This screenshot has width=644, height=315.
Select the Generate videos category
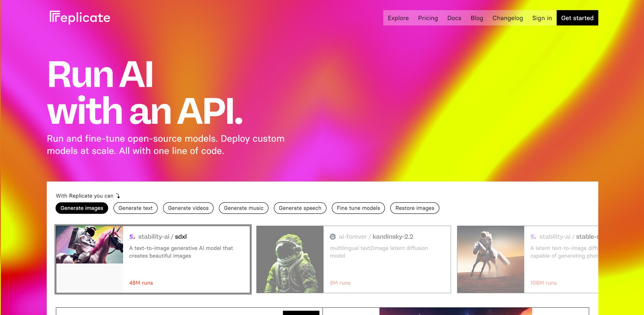pyautogui.click(x=188, y=208)
